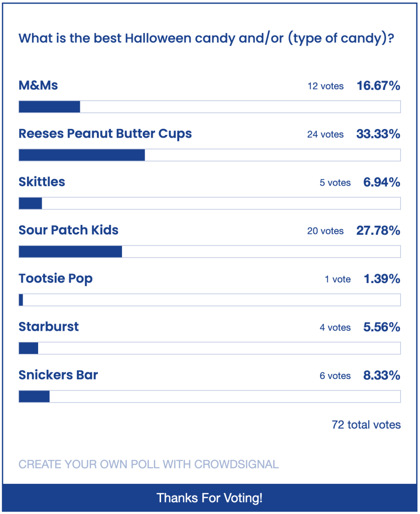Click the Skittles result progress bar
The image size is (420, 514).
click(209, 203)
